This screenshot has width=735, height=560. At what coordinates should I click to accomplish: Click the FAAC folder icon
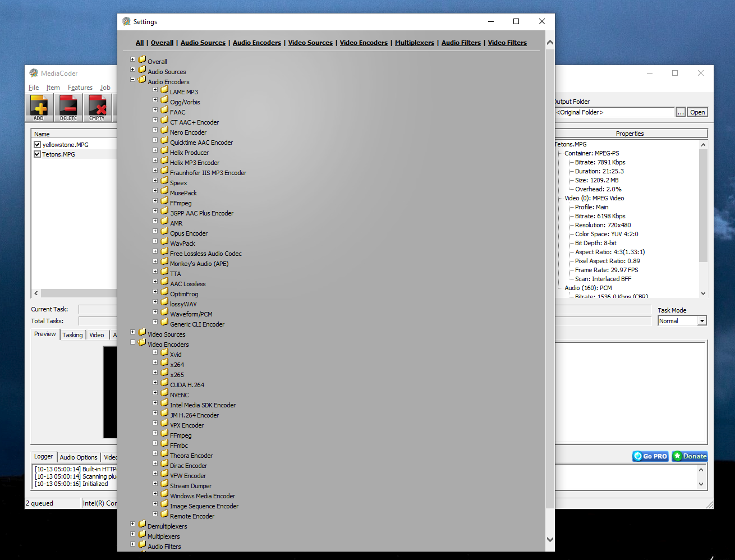point(164,110)
